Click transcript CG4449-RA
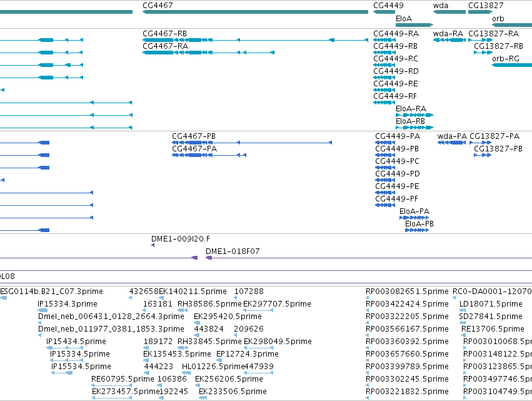The height and width of the screenshot is (401, 532). (x=384, y=40)
